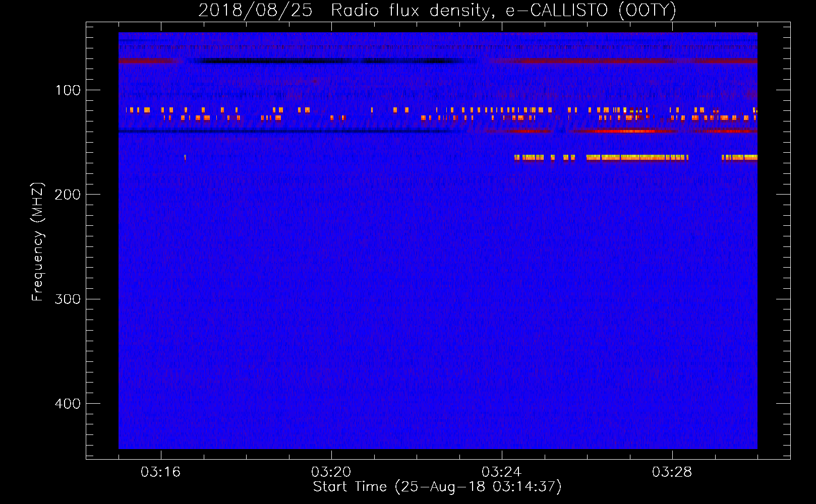
Task: Click the '400' frequency tick label
Action: (68, 404)
